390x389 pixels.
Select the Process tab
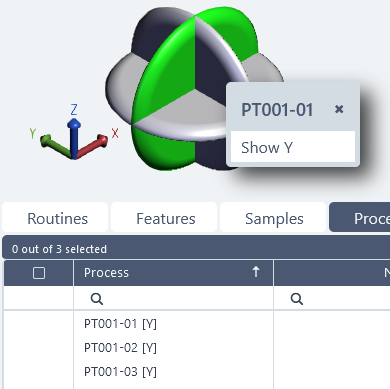(x=359, y=218)
